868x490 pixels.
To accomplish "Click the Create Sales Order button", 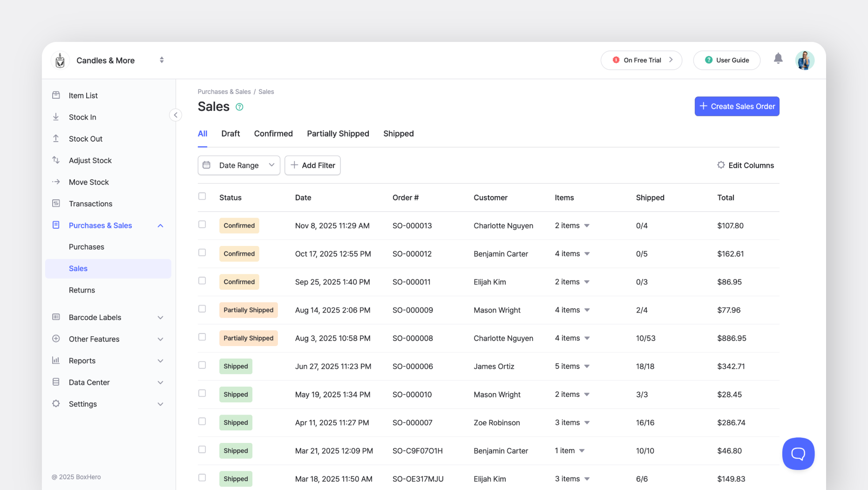I will click(736, 106).
